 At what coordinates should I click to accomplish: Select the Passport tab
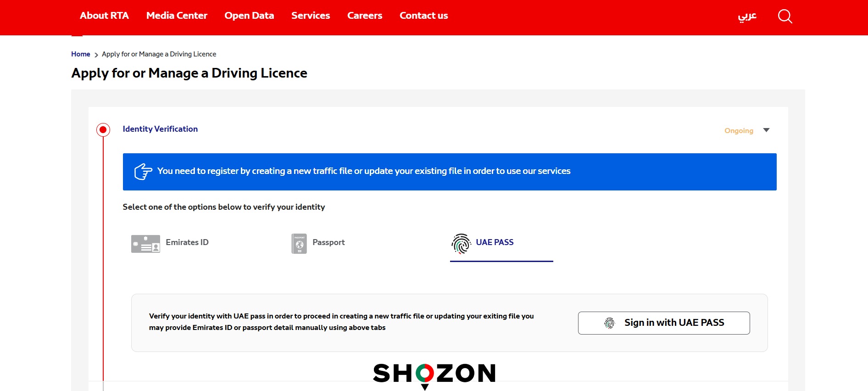tap(328, 242)
